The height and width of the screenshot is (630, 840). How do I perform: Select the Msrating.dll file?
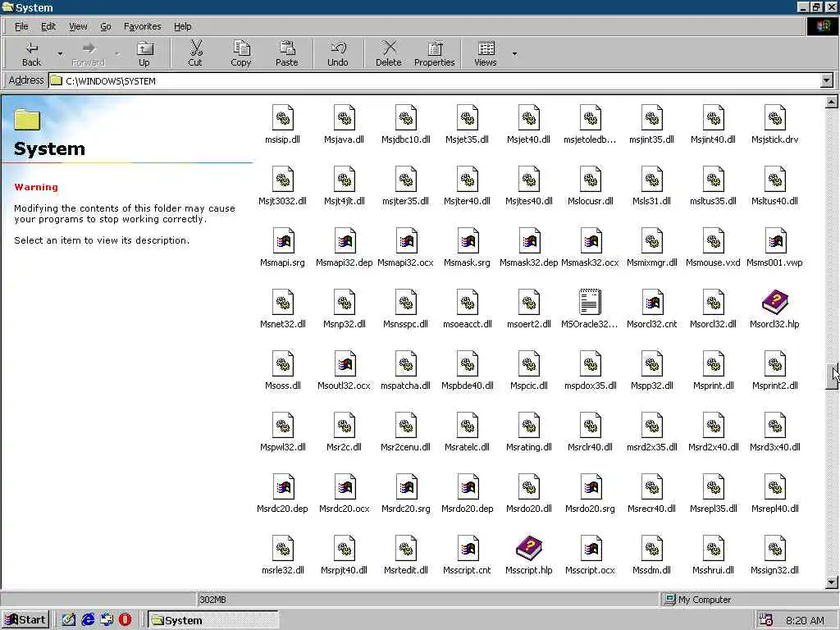(x=528, y=433)
